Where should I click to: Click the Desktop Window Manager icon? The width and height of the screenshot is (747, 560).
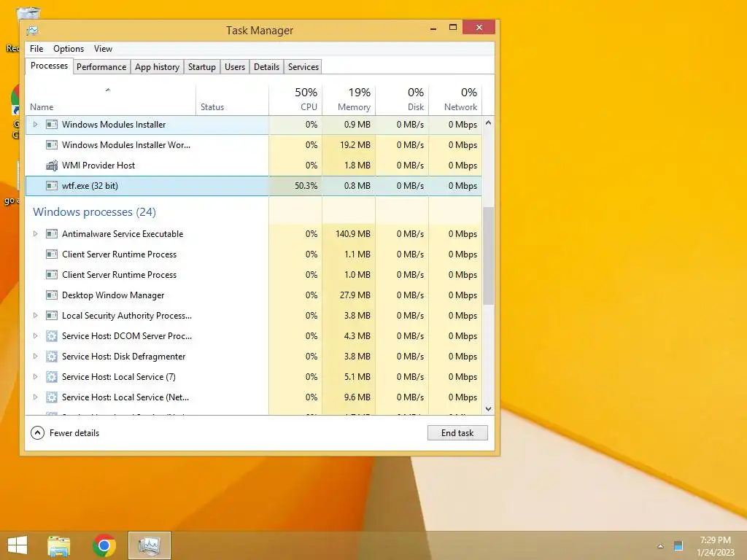(52, 295)
